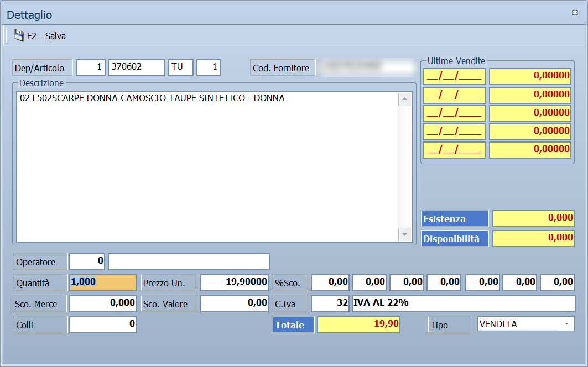This screenshot has width=588, height=367.
Task: Click the Sco. Merce label
Action: 40,304
